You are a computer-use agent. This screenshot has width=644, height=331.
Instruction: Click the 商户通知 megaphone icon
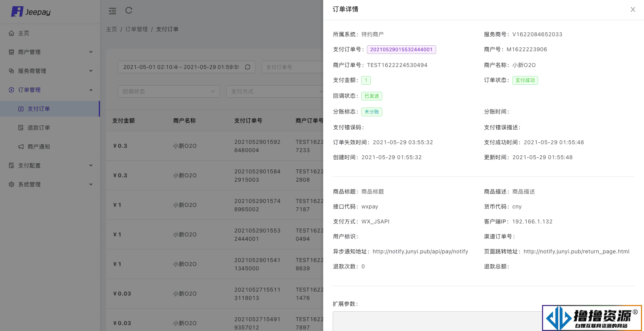point(21,147)
